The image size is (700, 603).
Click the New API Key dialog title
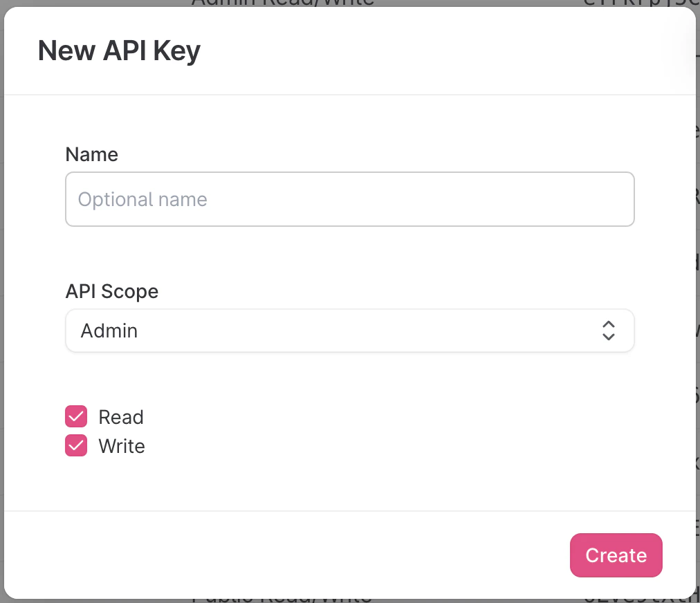point(119,50)
